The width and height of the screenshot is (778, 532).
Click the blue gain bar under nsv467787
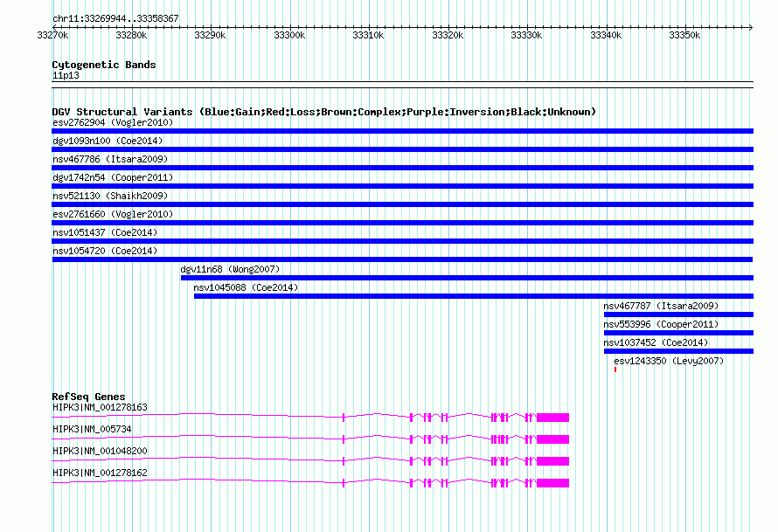coord(678,314)
